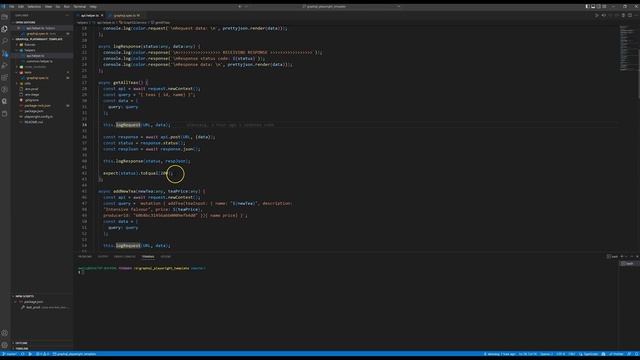Click the line and column indicator
This screenshot has height=360, width=640.
coord(528,354)
